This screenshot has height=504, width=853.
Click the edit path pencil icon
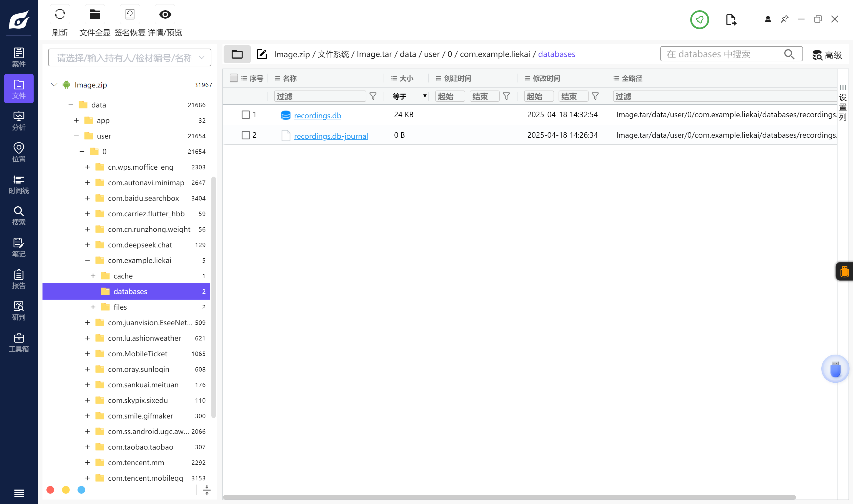262,54
